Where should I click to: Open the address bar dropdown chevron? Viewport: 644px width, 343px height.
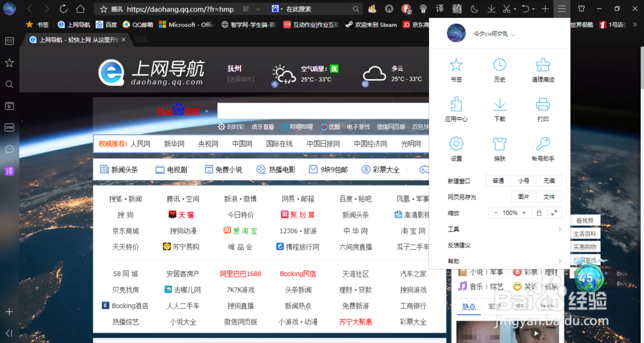257,9
